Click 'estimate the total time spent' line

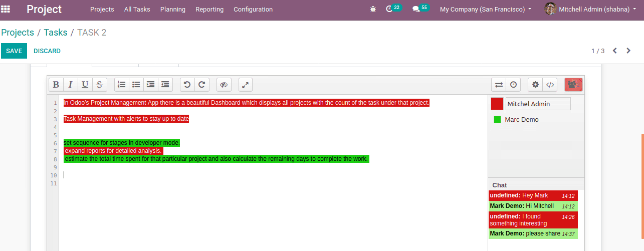217,159
